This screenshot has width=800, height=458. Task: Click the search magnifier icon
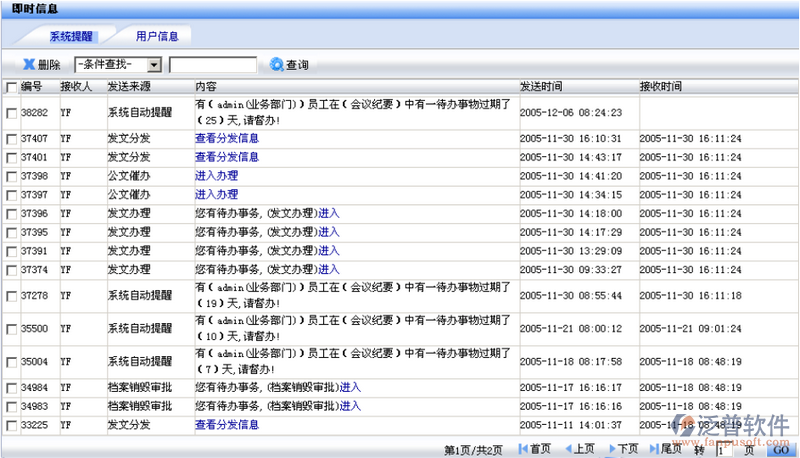click(x=277, y=64)
